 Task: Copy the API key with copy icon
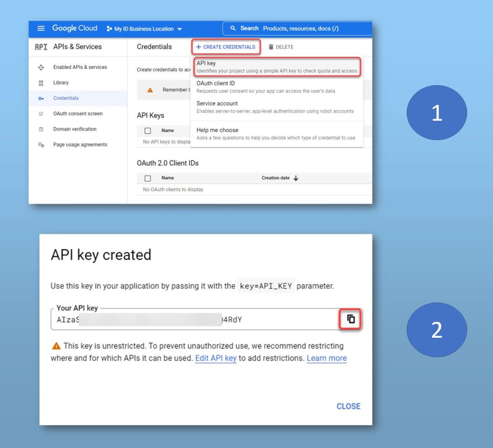coord(351,319)
